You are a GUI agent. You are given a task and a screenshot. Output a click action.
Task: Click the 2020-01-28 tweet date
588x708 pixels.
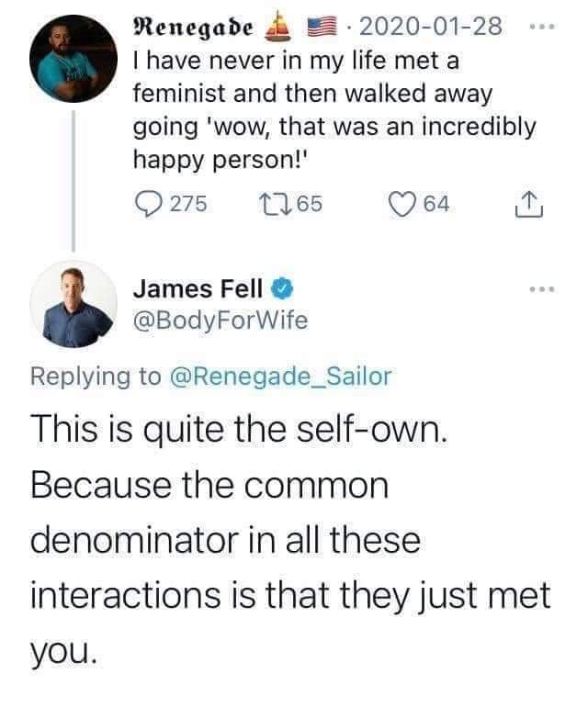[x=430, y=27]
